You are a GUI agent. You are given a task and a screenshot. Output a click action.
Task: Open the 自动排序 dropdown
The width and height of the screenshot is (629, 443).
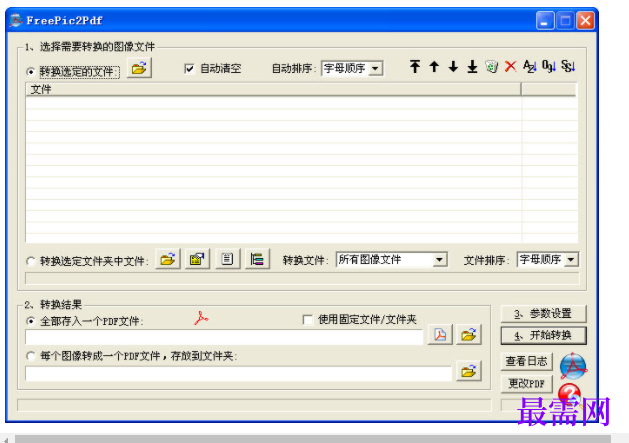(375, 68)
